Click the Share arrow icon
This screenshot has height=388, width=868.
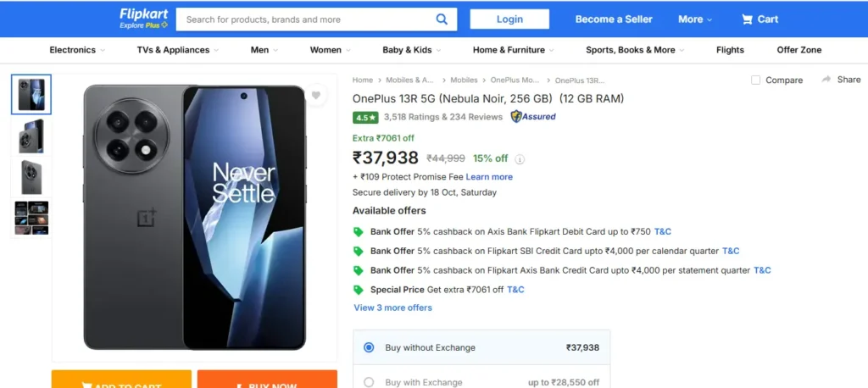tap(826, 80)
